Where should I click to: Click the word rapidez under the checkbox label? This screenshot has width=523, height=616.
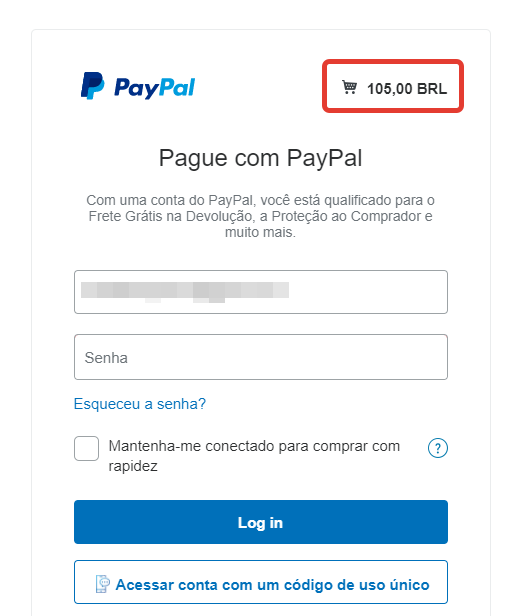pos(133,466)
